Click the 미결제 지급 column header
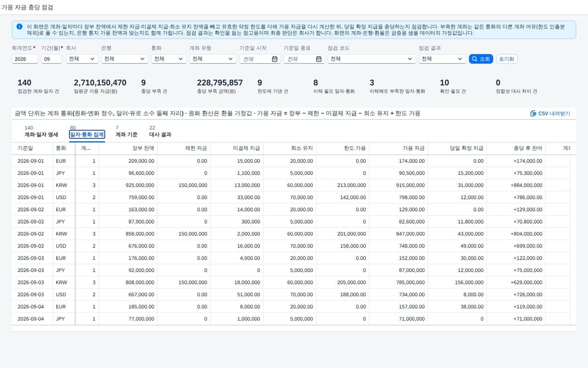 [x=237, y=149]
